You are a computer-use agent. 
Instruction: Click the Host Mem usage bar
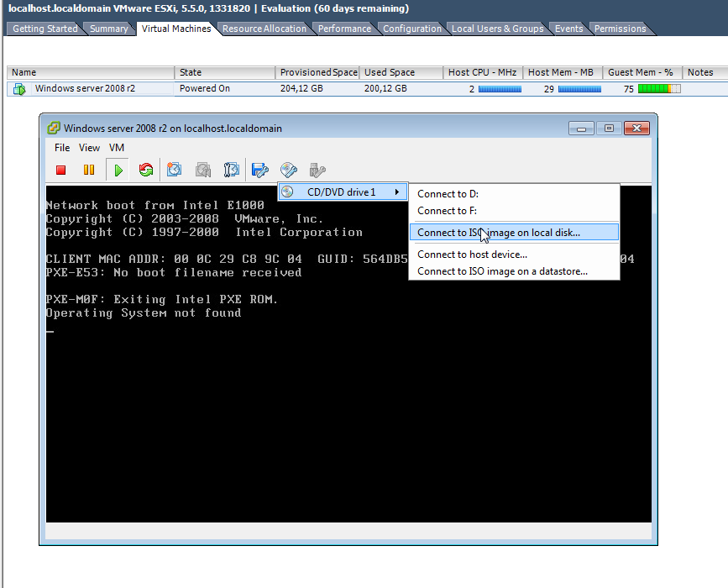pyautogui.click(x=579, y=89)
